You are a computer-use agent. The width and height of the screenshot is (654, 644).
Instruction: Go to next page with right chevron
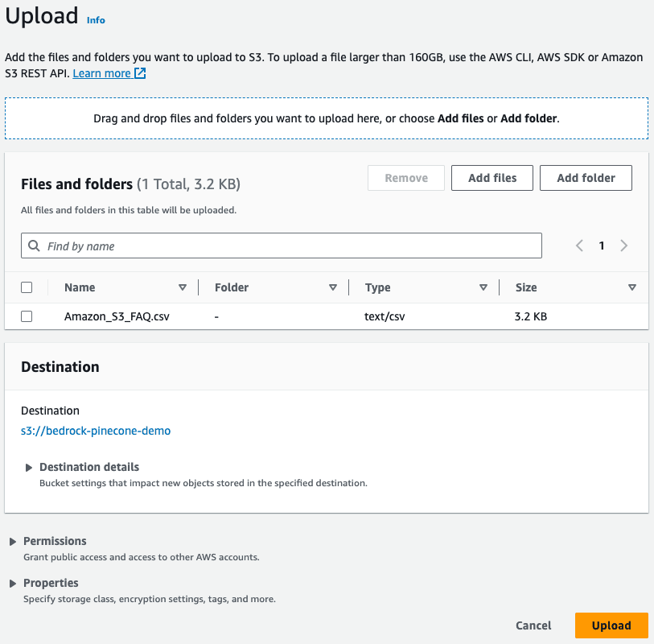tap(623, 246)
